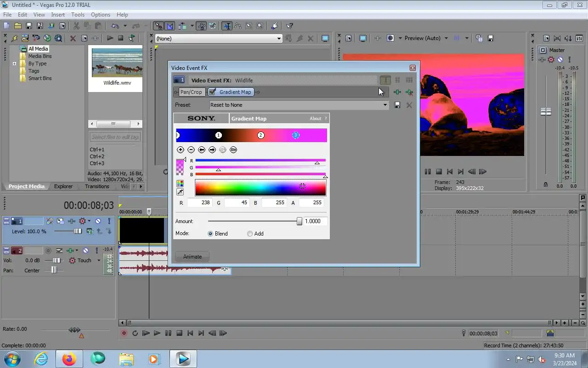Open the Tools menu
588x368 pixels.
(x=78, y=15)
